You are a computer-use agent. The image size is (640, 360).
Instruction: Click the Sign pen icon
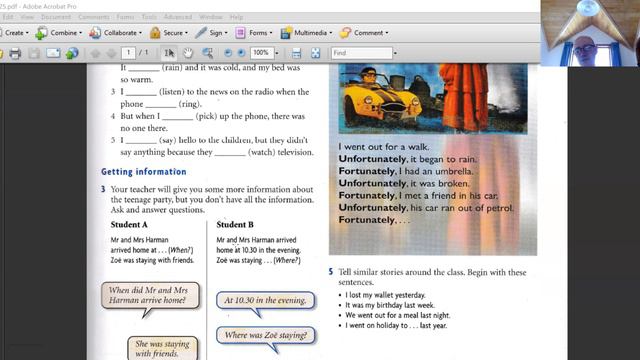(201, 33)
